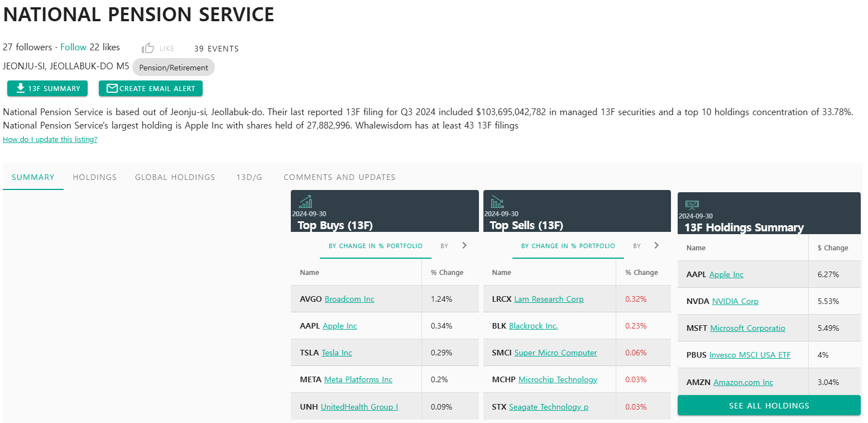Viewport: 868px width, 423px height.
Task: Click the $ Change column header
Action: click(x=833, y=248)
